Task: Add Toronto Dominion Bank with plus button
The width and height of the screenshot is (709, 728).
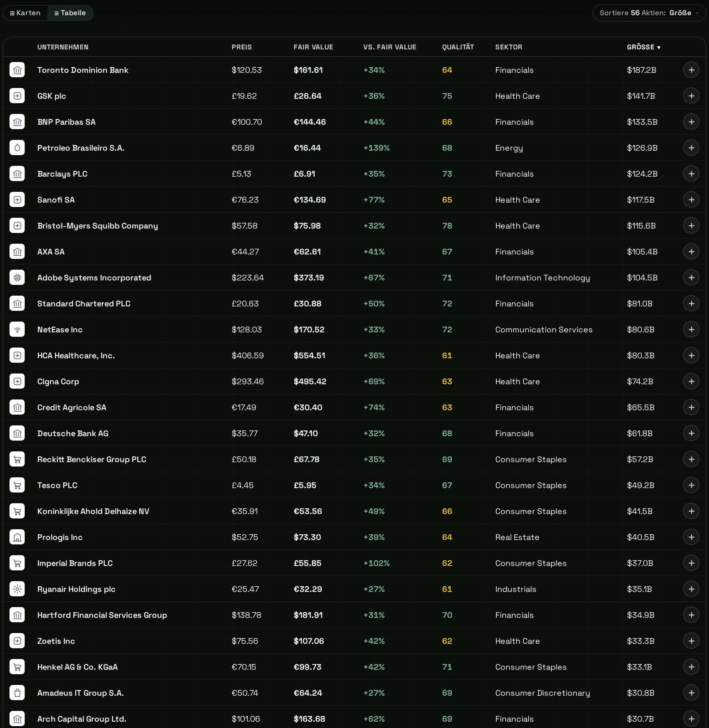Action: 691,70
